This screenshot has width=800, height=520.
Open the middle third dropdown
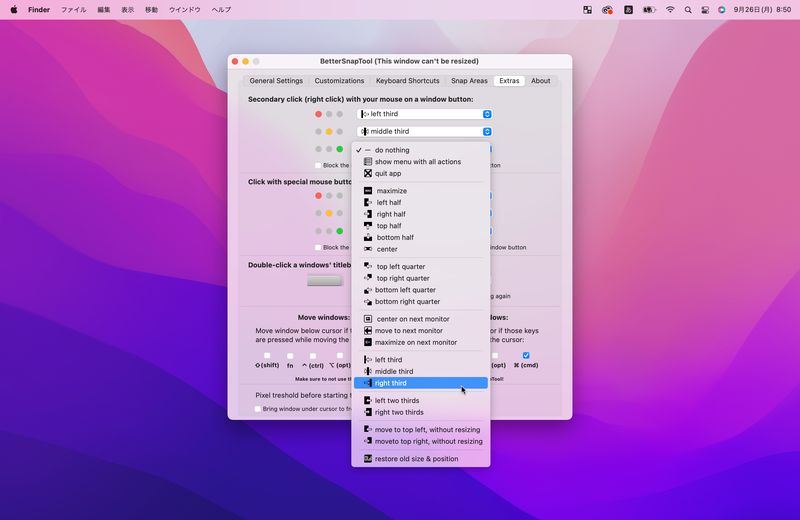424,132
